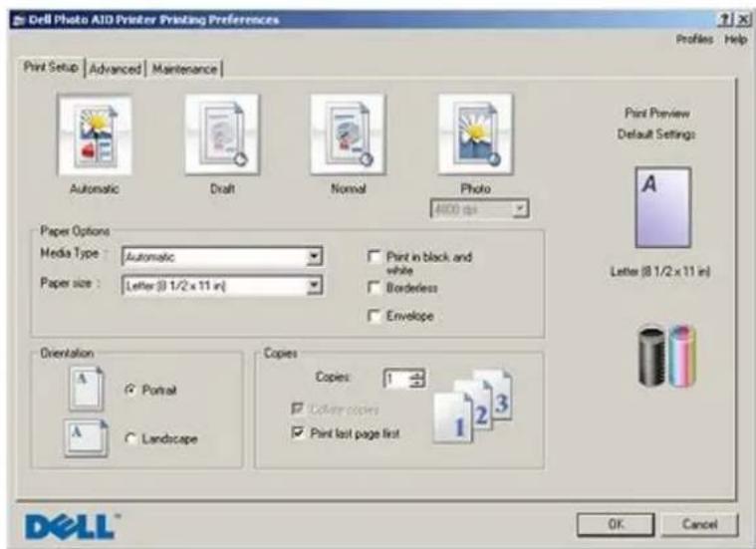Tick the Borderless checkbox
The height and width of the screenshot is (549, 756).
[x=374, y=288]
